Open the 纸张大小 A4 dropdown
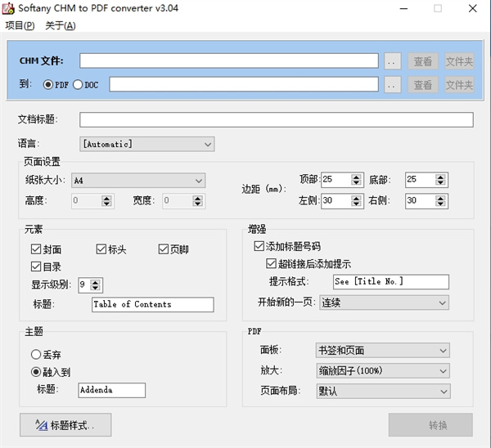Screen dimensions: 491x448 (138, 181)
